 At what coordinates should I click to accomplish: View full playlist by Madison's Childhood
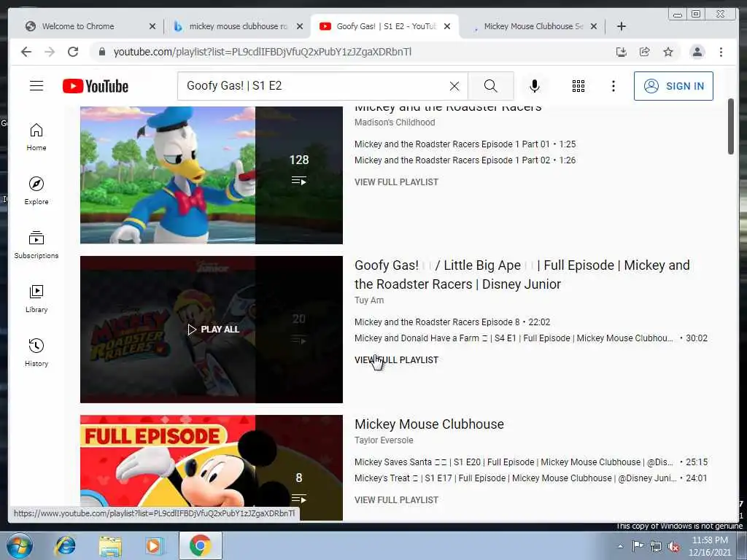click(396, 182)
